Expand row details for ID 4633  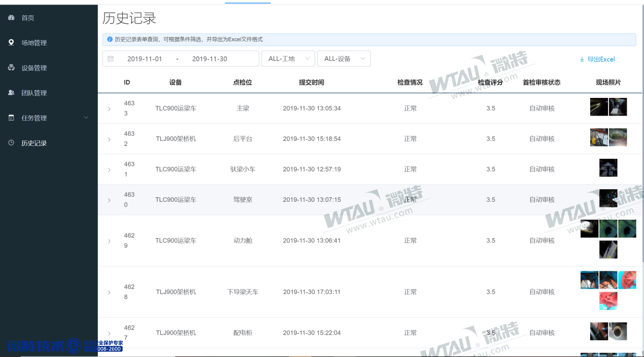coord(109,109)
